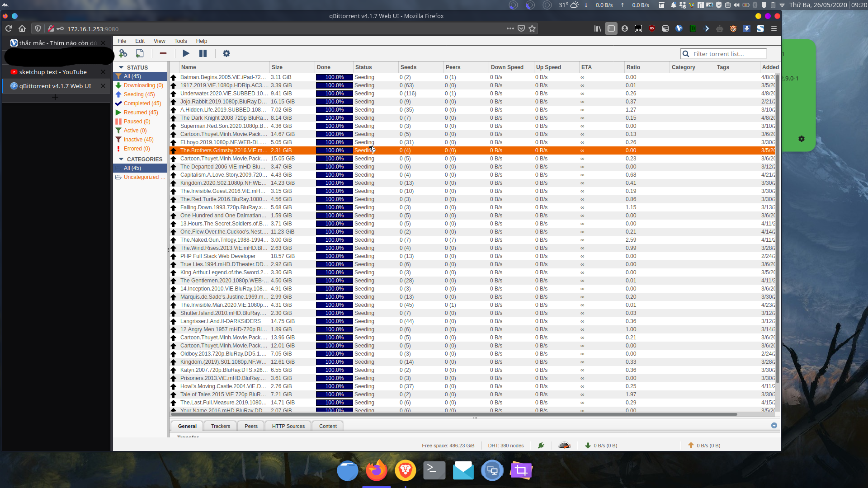This screenshot has height=488, width=868.
Task: Sort torrents by the Seeds column header
Action: point(421,67)
